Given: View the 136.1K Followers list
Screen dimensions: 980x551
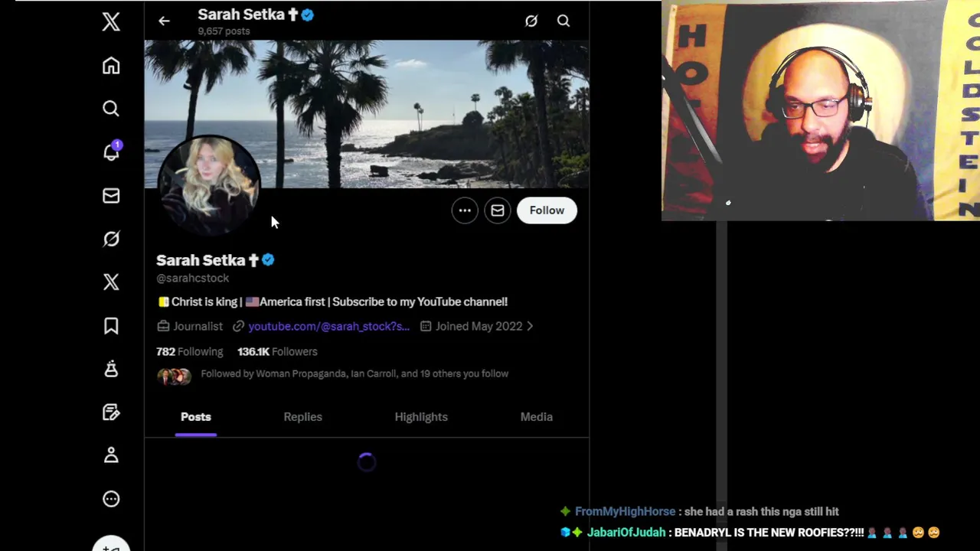Looking at the screenshot, I should click(x=277, y=351).
